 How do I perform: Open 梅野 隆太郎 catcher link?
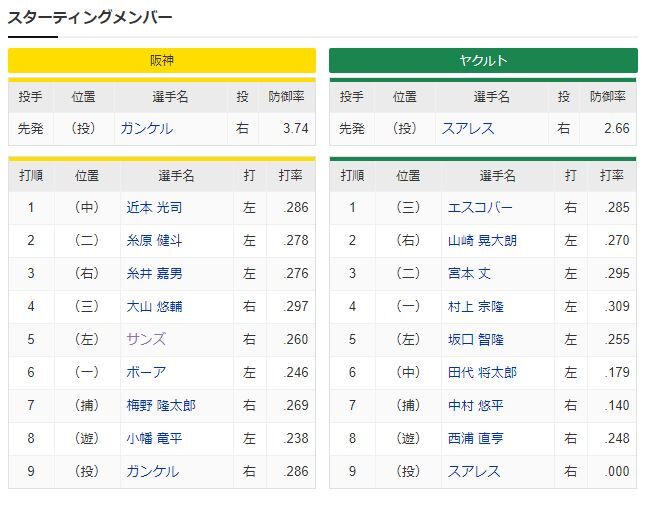click(x=161, y=405)
